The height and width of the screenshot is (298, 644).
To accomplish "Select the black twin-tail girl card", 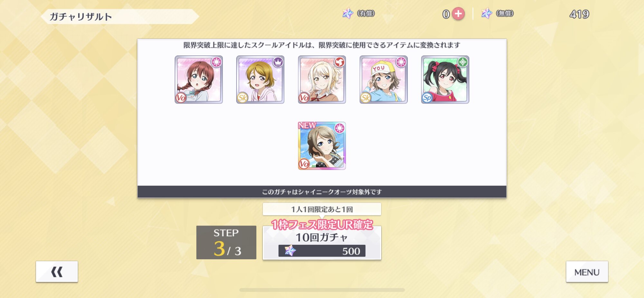I will (x=445, y=80).
